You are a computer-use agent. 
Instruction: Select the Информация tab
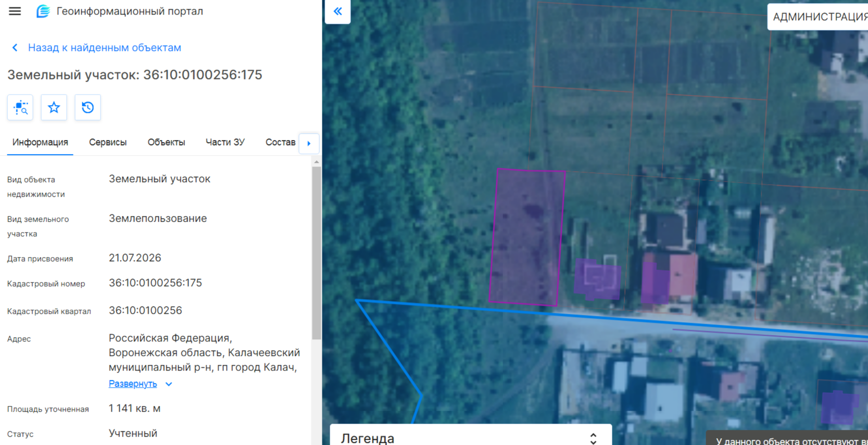tap(40, 143)
